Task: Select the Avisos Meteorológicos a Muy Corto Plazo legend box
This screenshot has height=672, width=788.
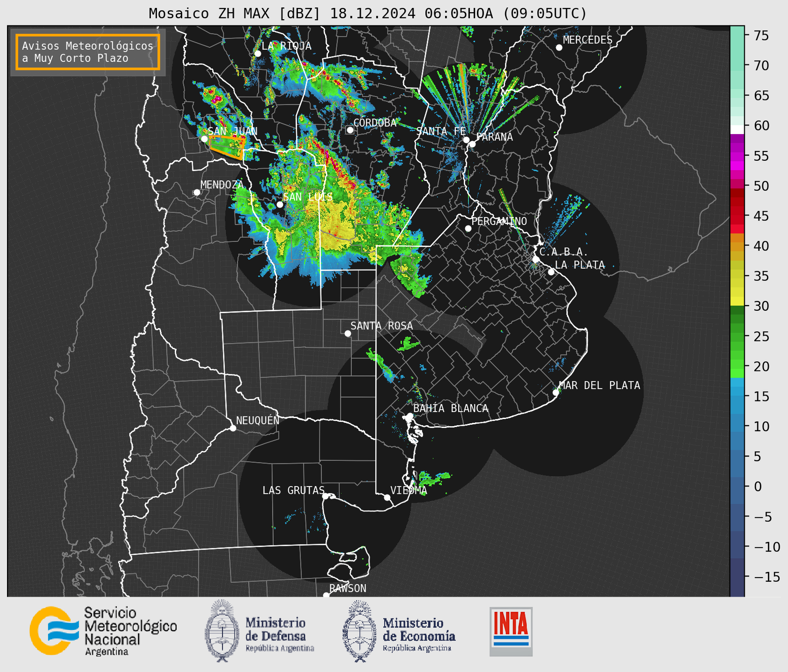Action: (88, 52)
